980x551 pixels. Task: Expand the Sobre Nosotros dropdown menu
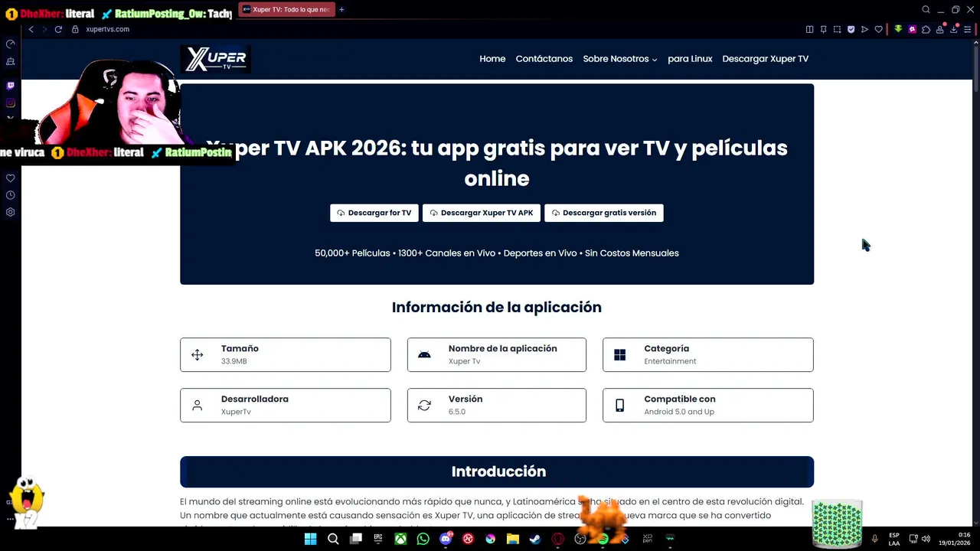[x=620, y=59]
